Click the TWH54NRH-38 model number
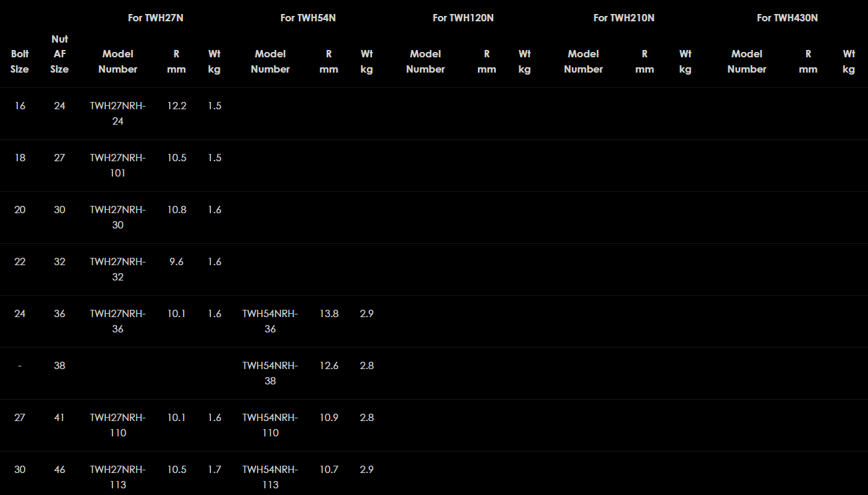Screen dimensions: 868x495 click(270, 373)
